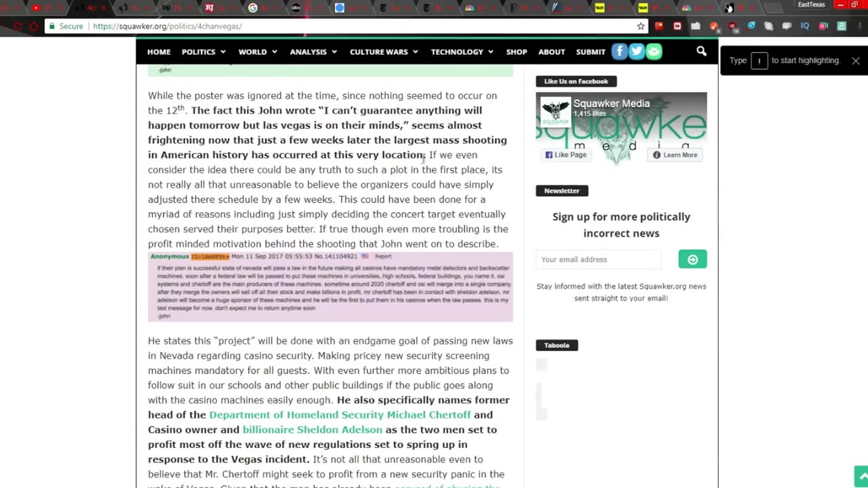Open Department of Homeland Security Michael Chertoff link

coord(340,415)
